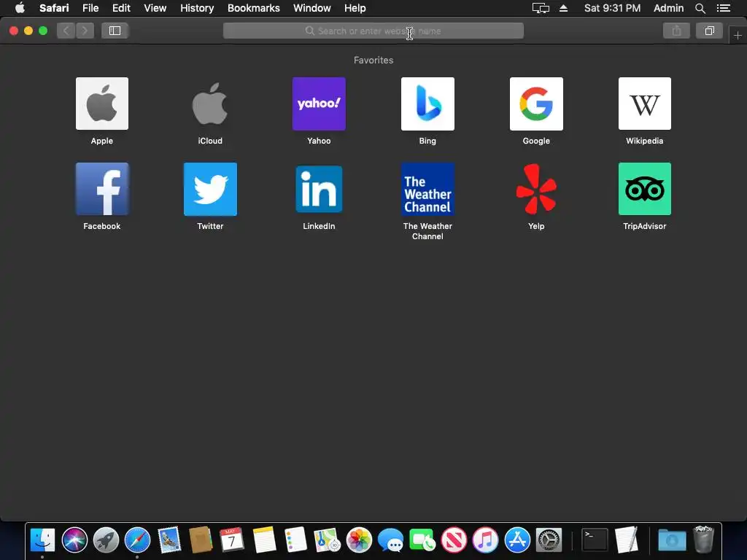This screenshot has width=747, height=560.
Task: Open Photos icon in Dock
Action: pyautogui.click(x=359, y=540)
